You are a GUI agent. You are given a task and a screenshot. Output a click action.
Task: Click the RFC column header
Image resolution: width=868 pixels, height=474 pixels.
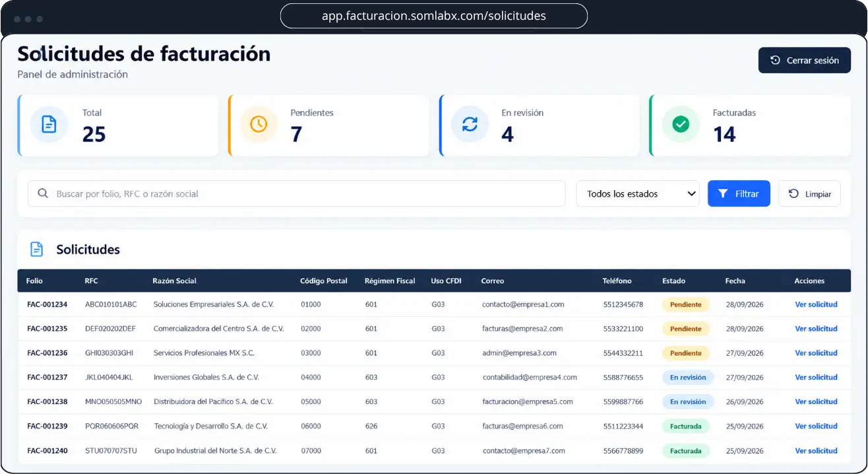pyautogui.click(x=91, y=281)
